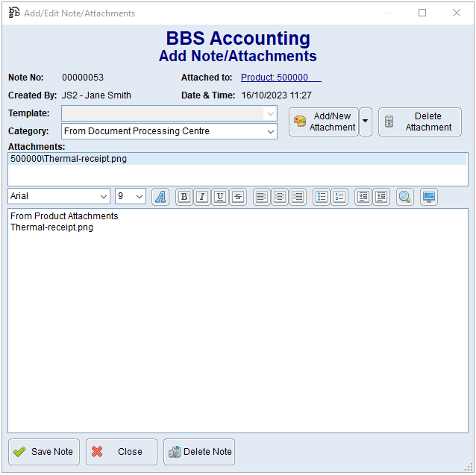Image resolution: width=476 pixels, height=475 pixels.
Task: Open the Arial font name dropdown
Action: (102, 196)
